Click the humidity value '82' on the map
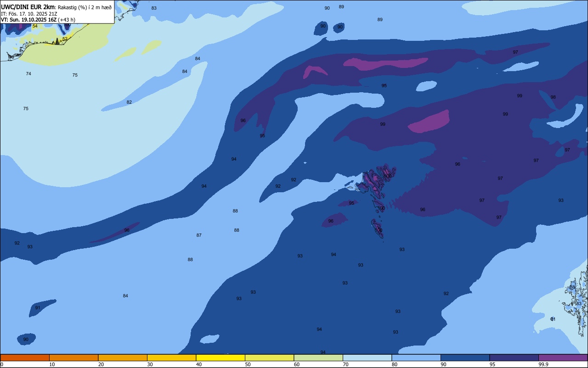This screenshot has width=588, height=368. 129,102
